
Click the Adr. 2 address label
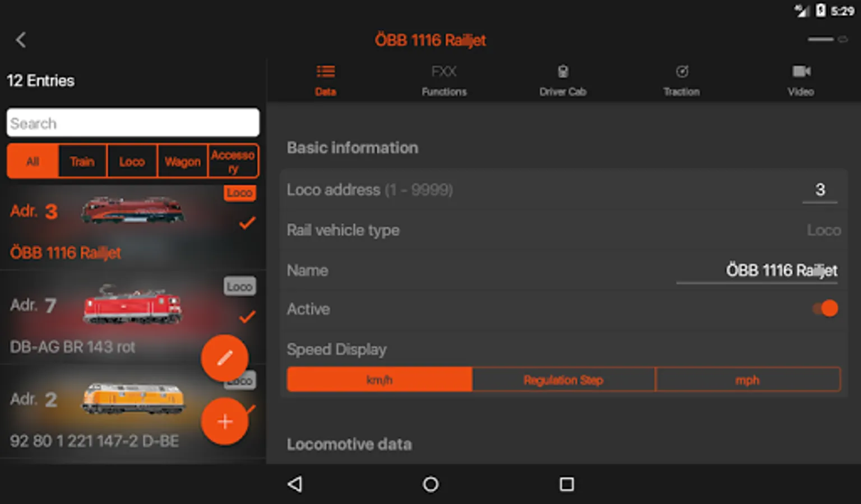(33, 399)
